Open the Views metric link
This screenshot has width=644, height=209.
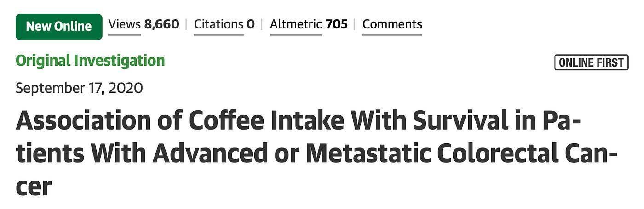pyautogui.click(x=125, y=24)
